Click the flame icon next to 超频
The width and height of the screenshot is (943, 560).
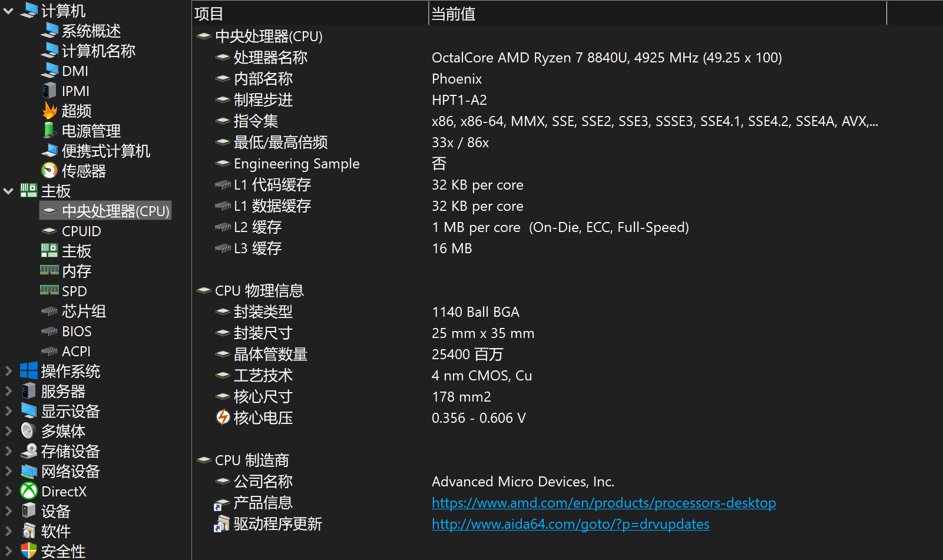(49, 111)
